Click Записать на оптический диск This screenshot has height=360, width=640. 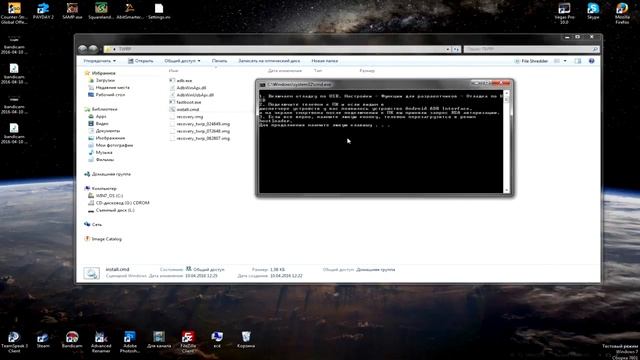pyautogui.click(x=269, y=61)
